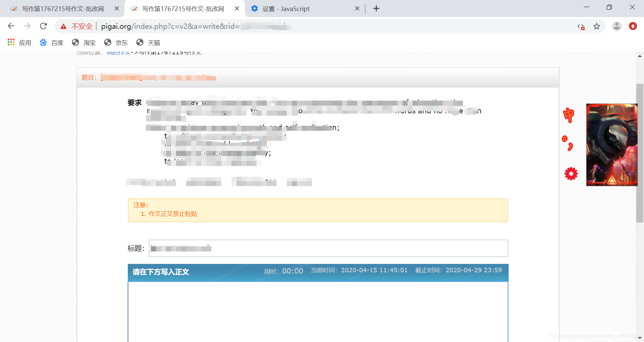Viewport: 644px width, 342px height.
Task: Go forward in browser history
Action: (27, 26)
